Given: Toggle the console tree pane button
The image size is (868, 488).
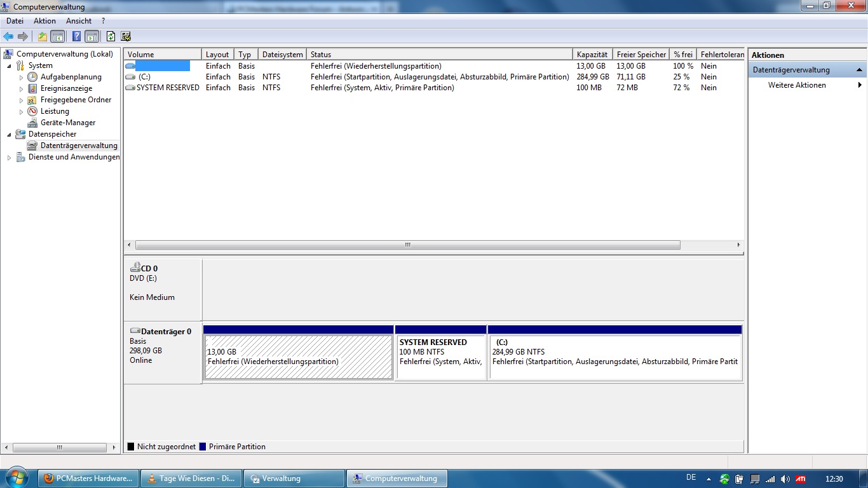Looking at the screenshot, I should pyautogui.click(x=58, y=36).
